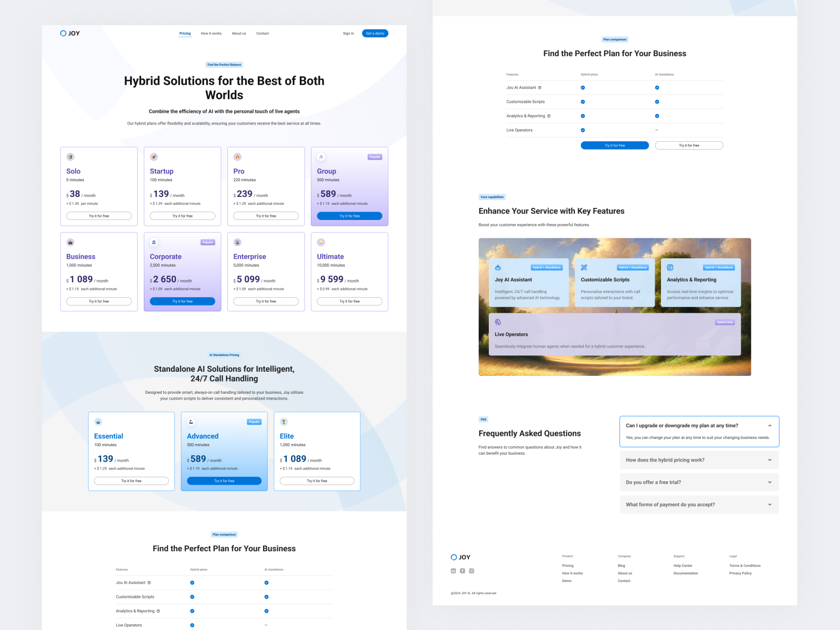The image size is (840, 630).
Task: Click the Business plan icon
Action: click(x=70, y=243)
